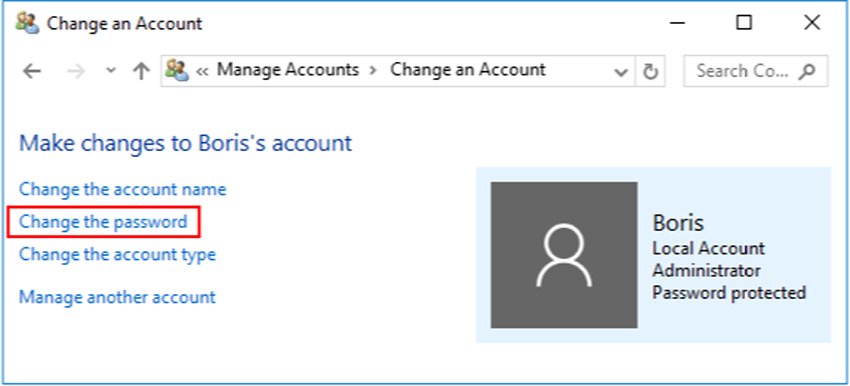
Task: Focus the Search Control Panel box
Action: click(x=755, y=70)
